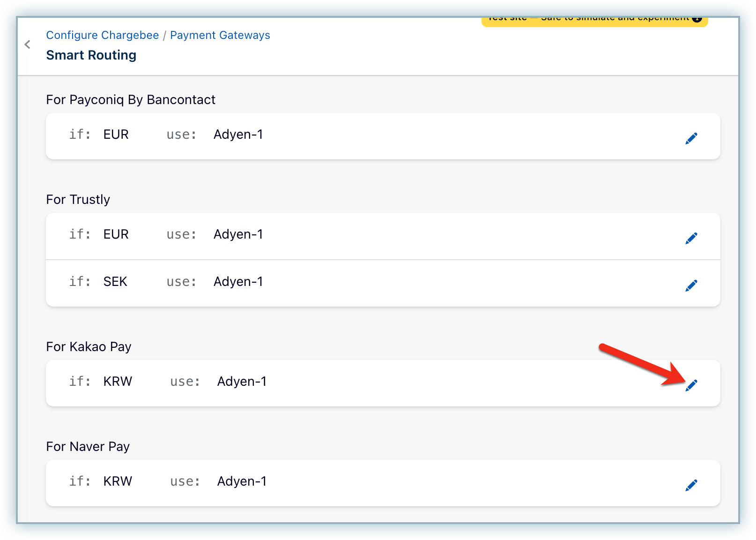Viewport: 756px width, 540px height.
Task: Select the 'For Naver Pay' heading
Action: click(88, 447)
